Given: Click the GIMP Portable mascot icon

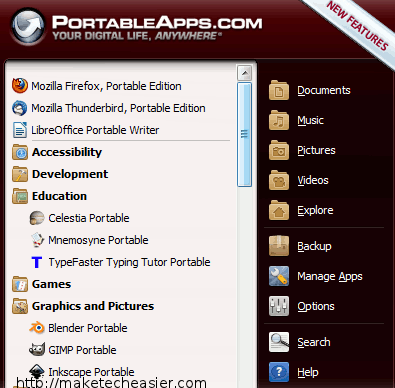Looking at the screenshot, I should tap(37, 350).
